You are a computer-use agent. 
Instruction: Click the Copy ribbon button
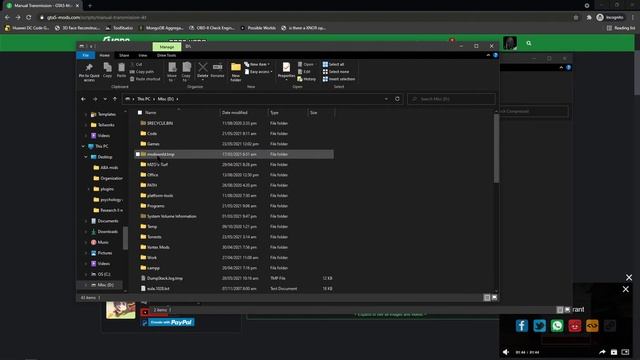click(x=107, y=70)
